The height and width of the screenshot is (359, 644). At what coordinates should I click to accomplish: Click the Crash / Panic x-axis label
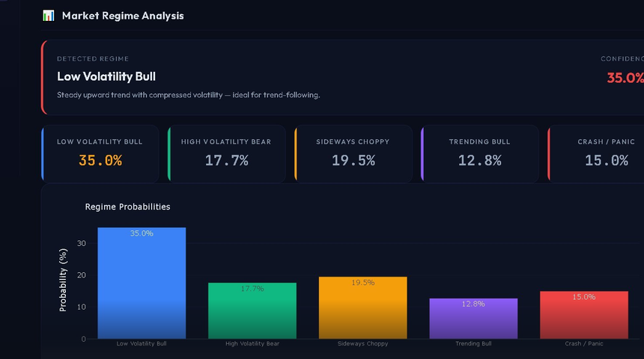pyautogui.click(x=584, y=344)
